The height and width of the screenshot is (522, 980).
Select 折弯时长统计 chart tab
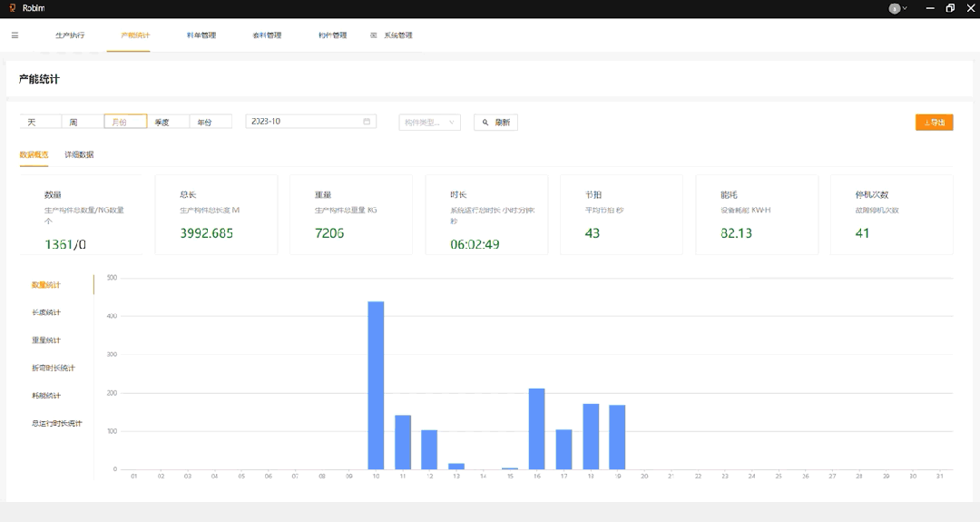pos(54,369)
